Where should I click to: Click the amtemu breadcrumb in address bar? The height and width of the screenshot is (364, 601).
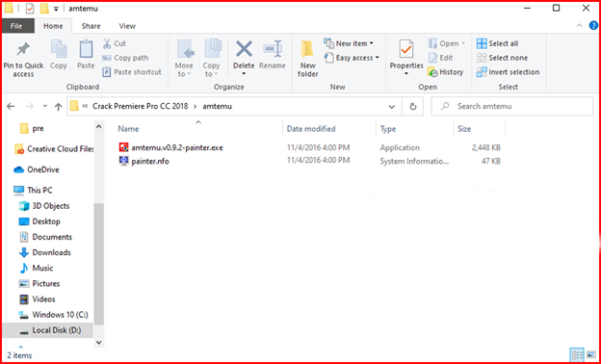click(218, 106)
